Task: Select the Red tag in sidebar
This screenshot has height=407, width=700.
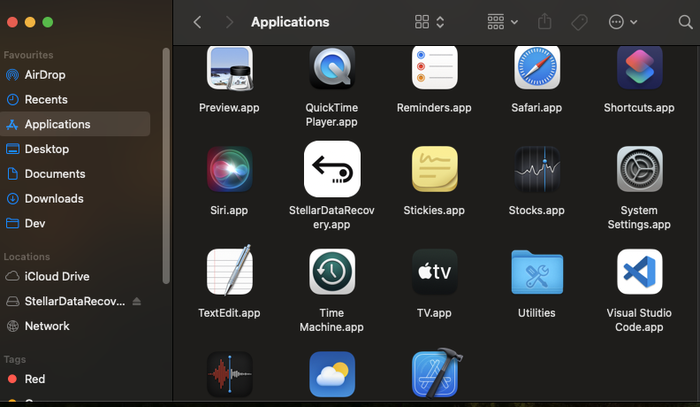Action: coord(75,379)
